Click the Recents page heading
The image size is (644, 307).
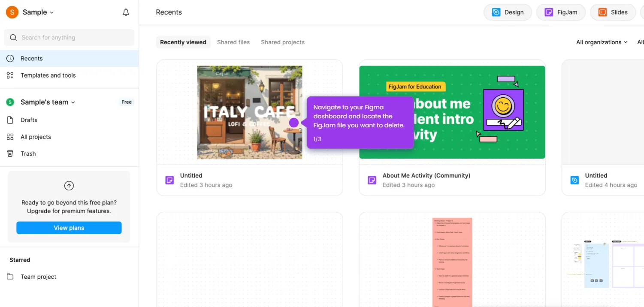point(169,12)
